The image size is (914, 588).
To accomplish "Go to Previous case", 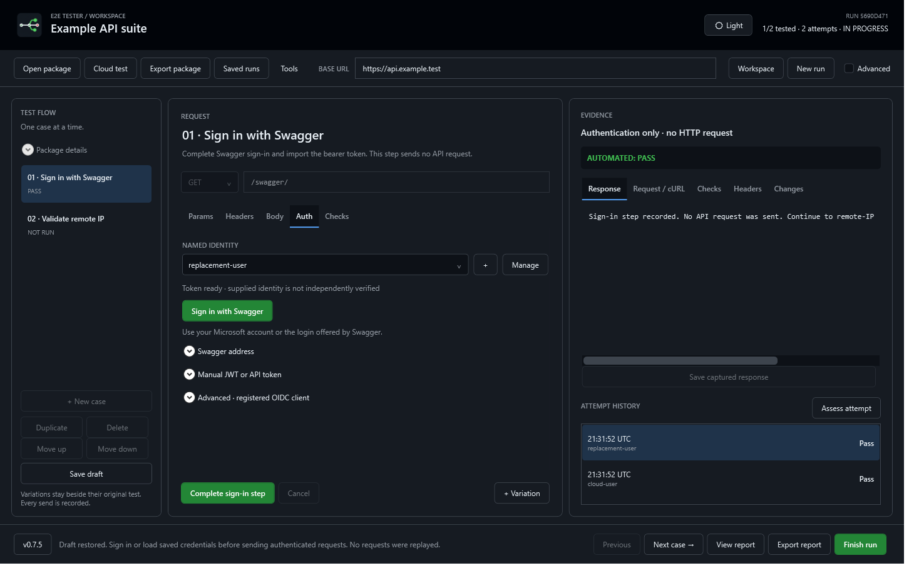I will pyautogui.click(x=617, y=545).
